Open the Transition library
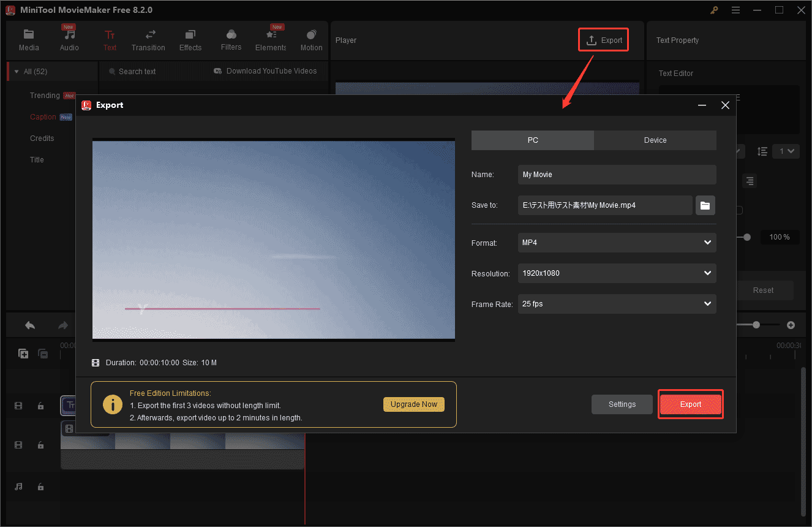Screen dimensions: 812x527 click(148, 40)
